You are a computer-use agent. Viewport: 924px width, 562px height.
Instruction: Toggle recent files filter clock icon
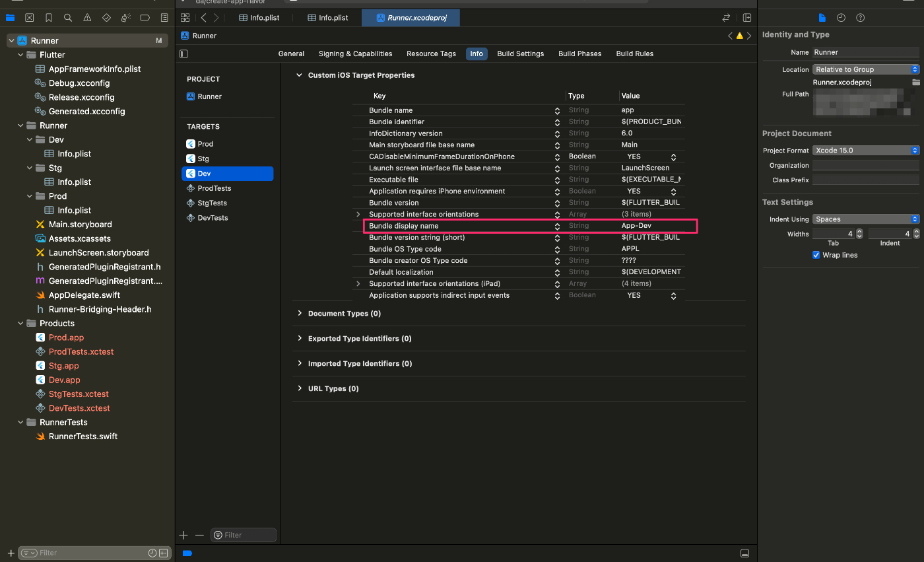[152, 553]
